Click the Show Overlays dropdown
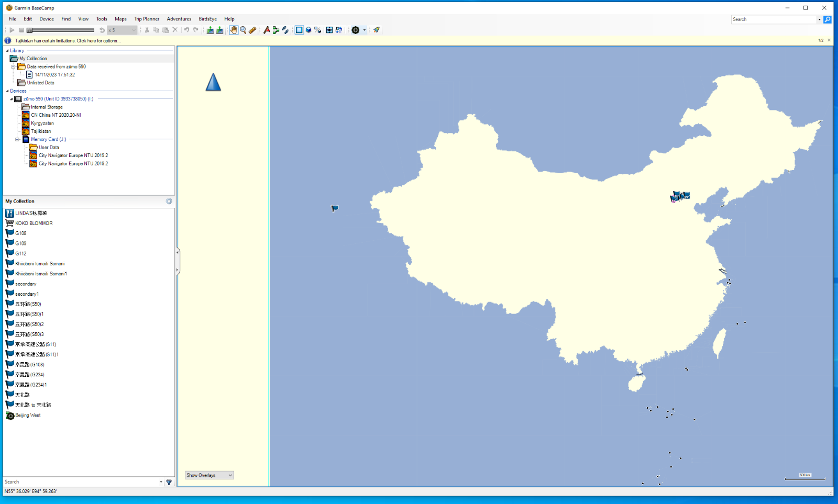This screenshot has width=838, height=504. tap(210, 475)
